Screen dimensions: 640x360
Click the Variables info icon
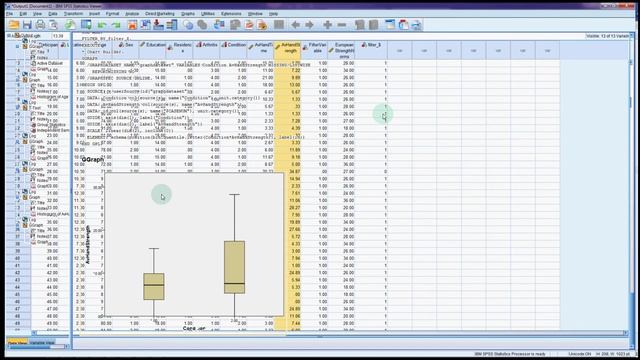[172, 25]
